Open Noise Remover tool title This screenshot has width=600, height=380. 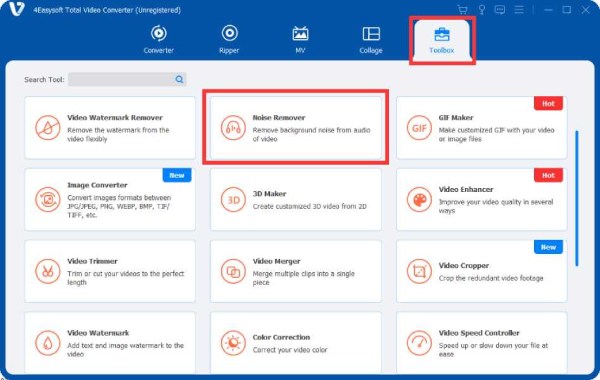279,117
